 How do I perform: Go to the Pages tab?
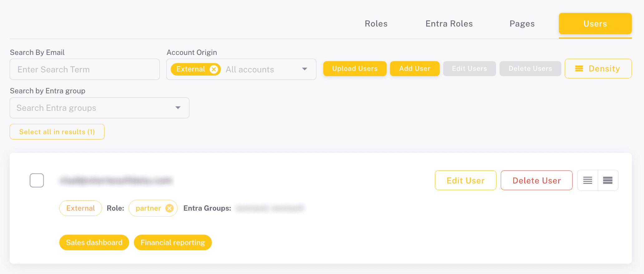point(522,24)
